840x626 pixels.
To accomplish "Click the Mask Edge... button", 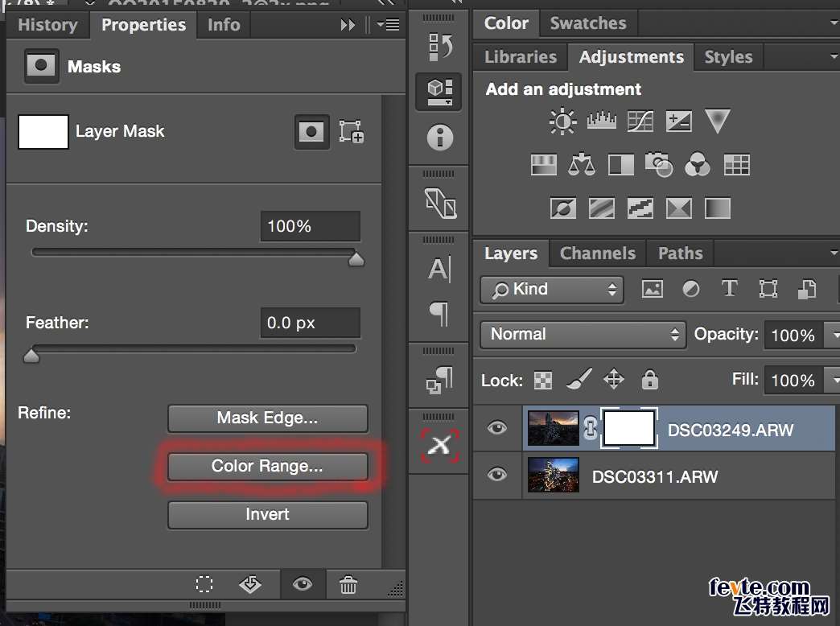I will coord(267,418).
